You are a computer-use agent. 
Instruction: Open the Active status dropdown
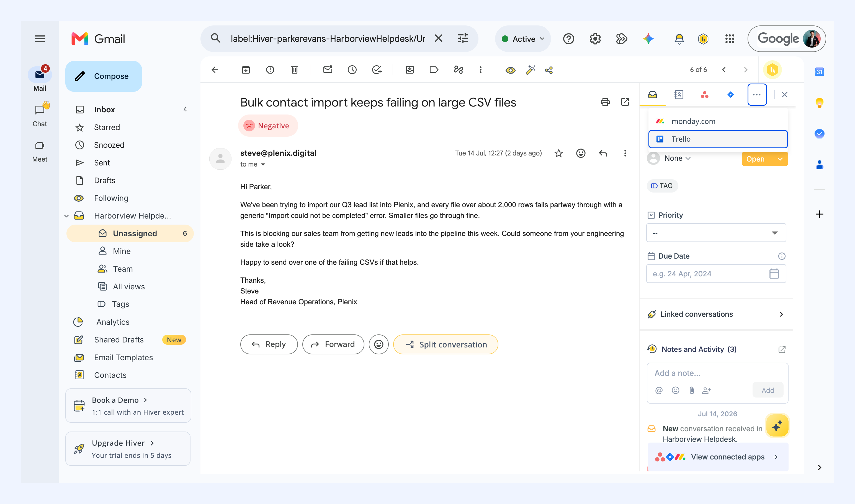523,39
